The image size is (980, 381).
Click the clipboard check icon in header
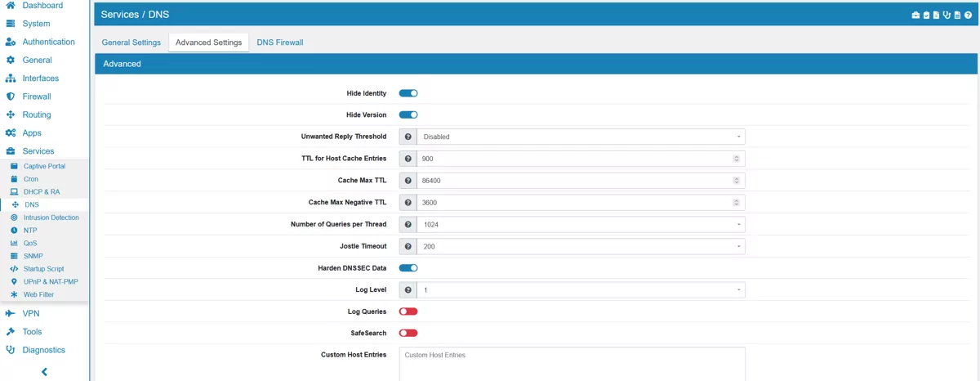point(926,16)
